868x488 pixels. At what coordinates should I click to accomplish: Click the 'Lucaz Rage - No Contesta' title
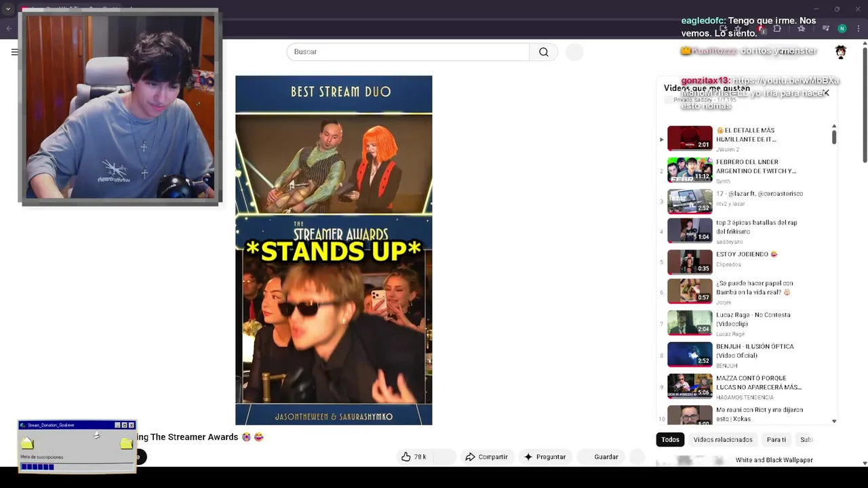coord(753,319)
